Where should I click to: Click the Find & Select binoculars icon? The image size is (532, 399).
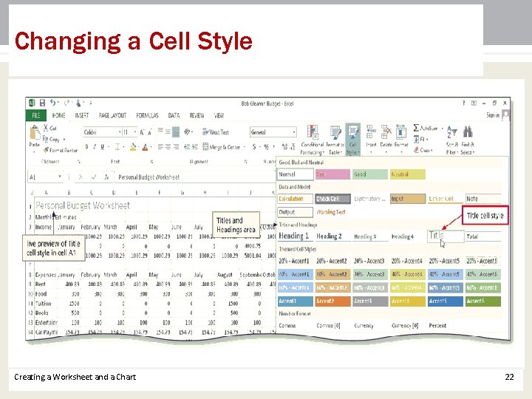(468, 132)
